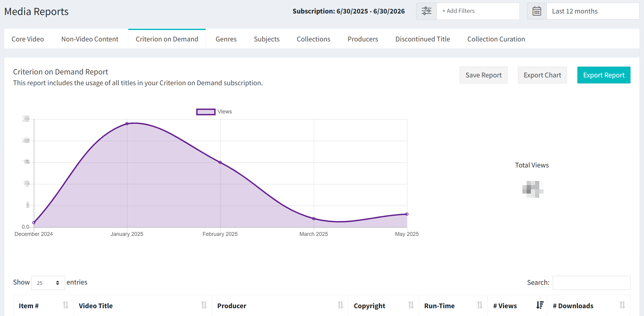Sort by Producer column arrows
644x316 pixels.
[x=341, y=305]
